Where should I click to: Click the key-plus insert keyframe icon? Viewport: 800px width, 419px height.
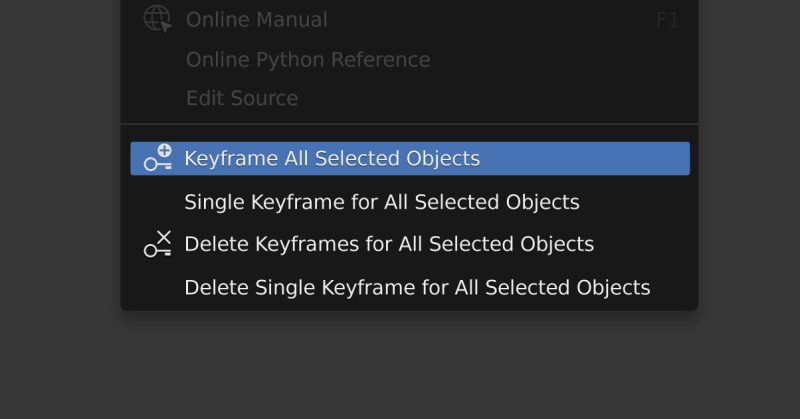pos(158,158)
